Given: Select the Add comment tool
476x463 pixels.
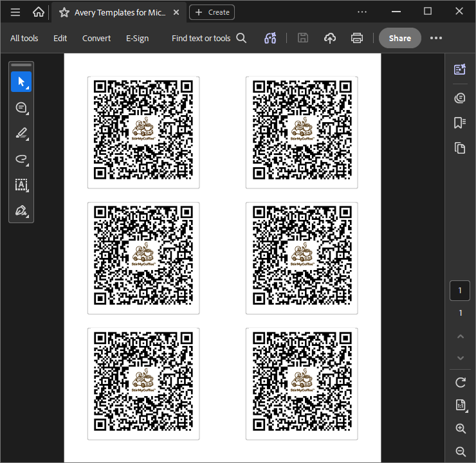Looking at the screenshot, I should click(21, 107).
